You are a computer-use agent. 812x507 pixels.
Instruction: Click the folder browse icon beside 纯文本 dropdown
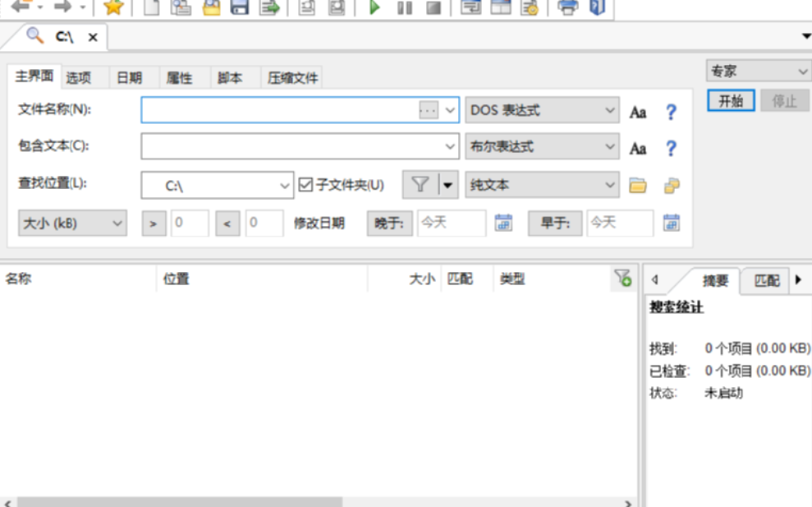(x=639, y=185)
